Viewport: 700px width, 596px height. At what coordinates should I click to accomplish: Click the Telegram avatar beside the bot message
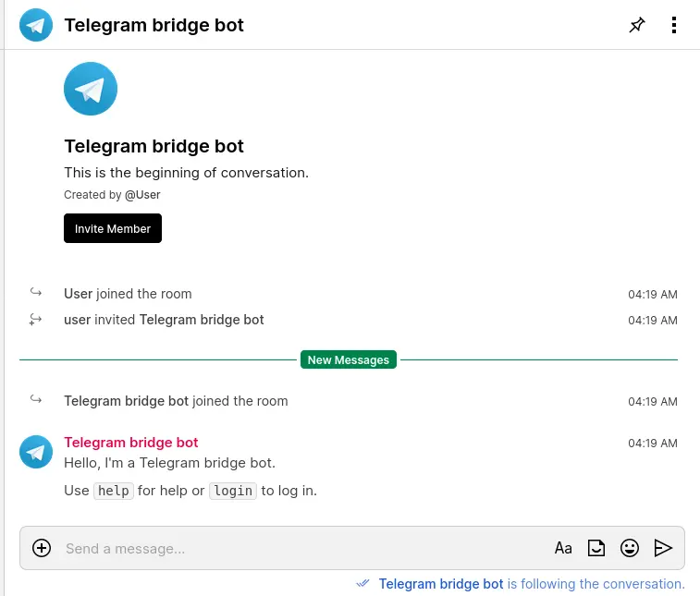[36, 452]
